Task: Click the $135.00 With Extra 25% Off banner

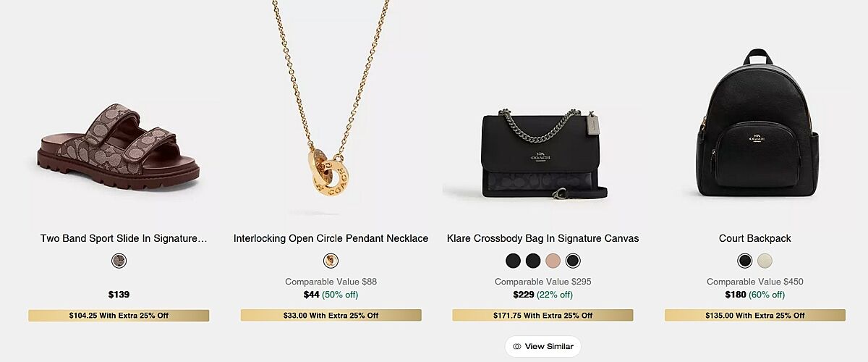Action: tap(754, 316)
